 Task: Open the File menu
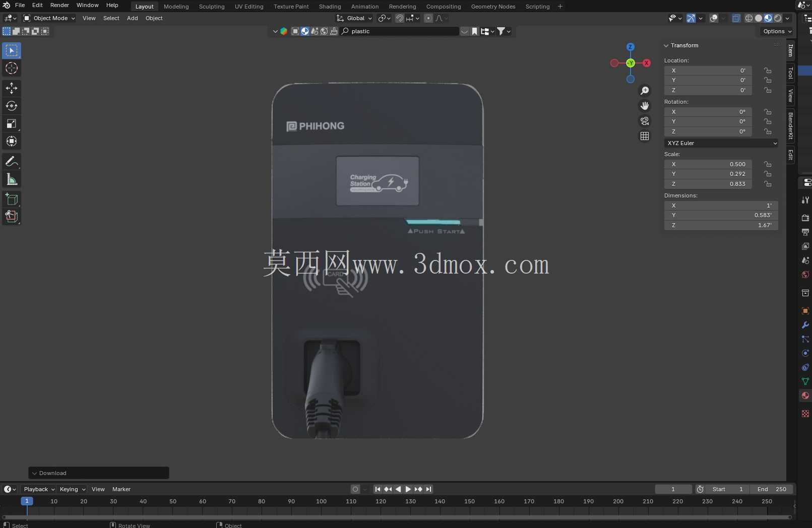click(20, 5)
